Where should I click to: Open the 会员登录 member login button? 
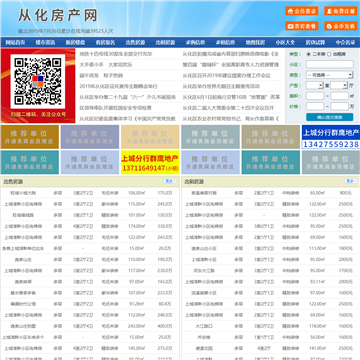point(302,11)
